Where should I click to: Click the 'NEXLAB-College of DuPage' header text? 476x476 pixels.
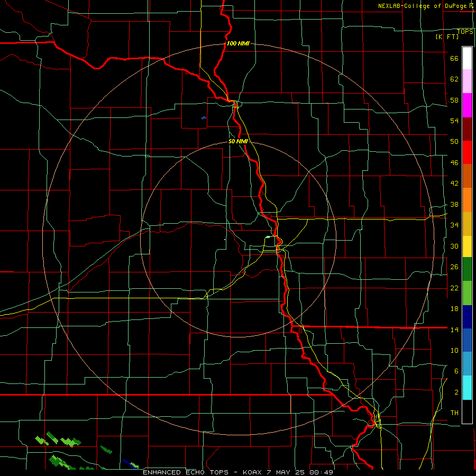[423, 6]
